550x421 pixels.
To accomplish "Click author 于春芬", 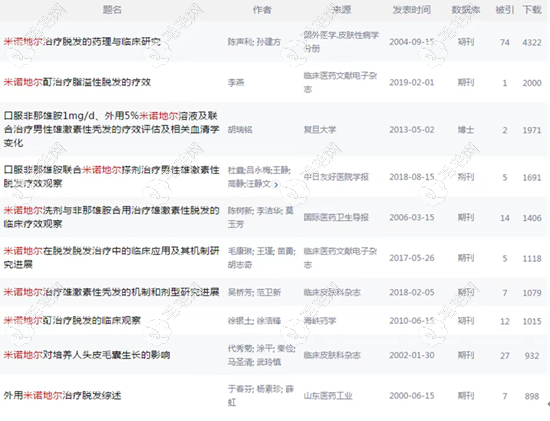I will [240, 389].
